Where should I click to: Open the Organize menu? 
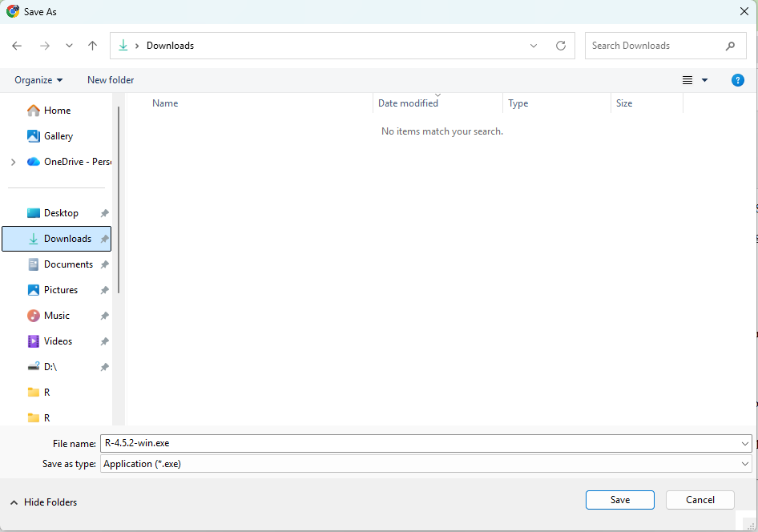(38, 80)
